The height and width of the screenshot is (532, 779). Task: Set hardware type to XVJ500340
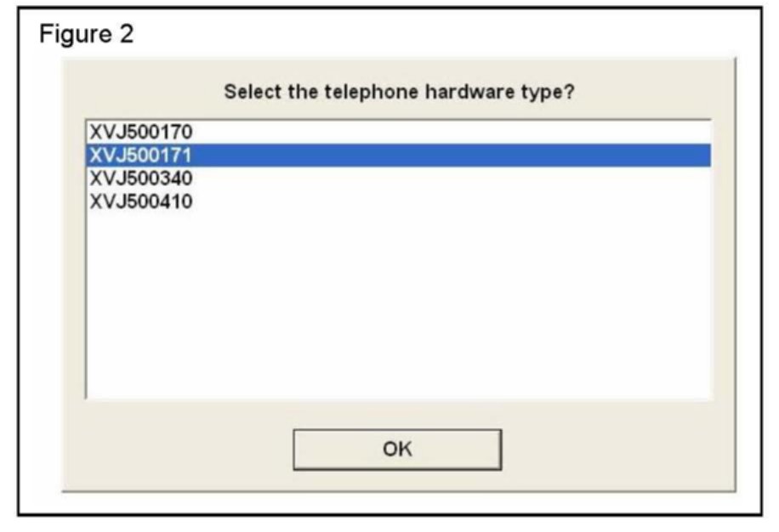point(141,178)
